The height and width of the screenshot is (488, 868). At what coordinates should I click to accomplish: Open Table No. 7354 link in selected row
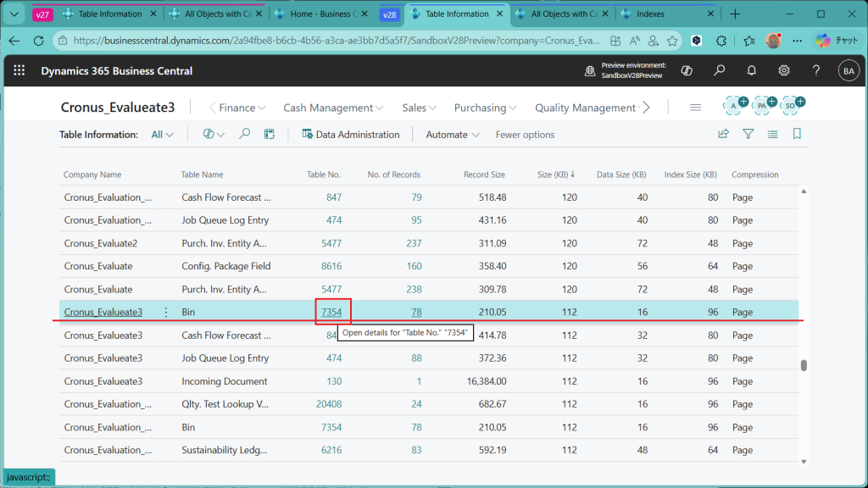[331, 312]
